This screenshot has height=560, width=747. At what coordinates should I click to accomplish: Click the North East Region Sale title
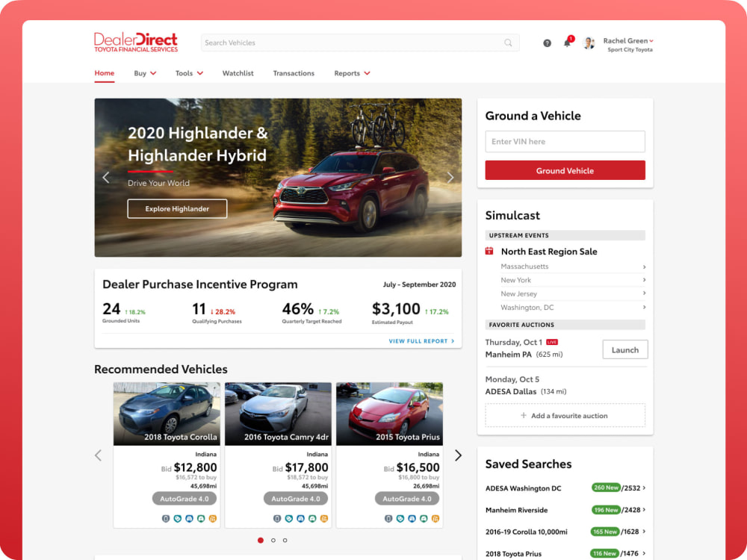point(549,252)
